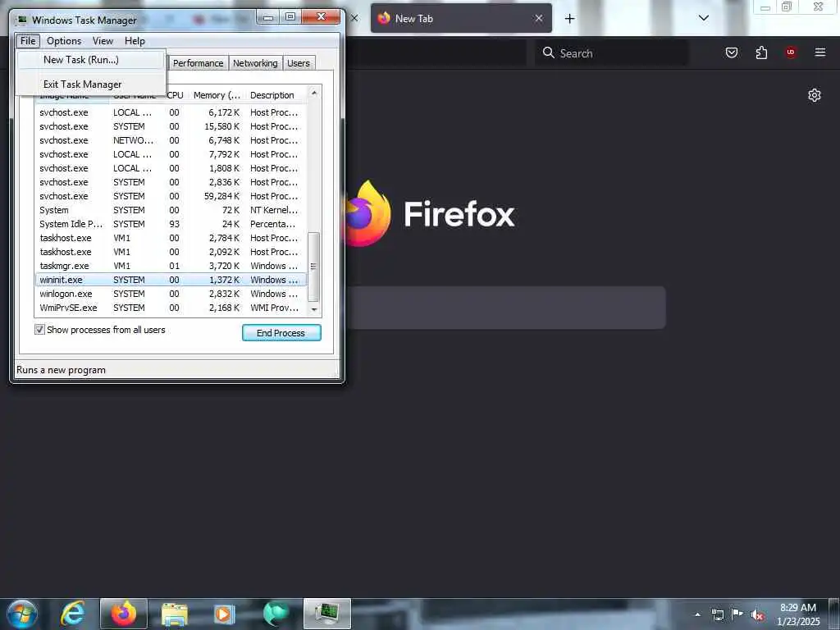Switch to the Networking tab

click(x=255, y=63)
